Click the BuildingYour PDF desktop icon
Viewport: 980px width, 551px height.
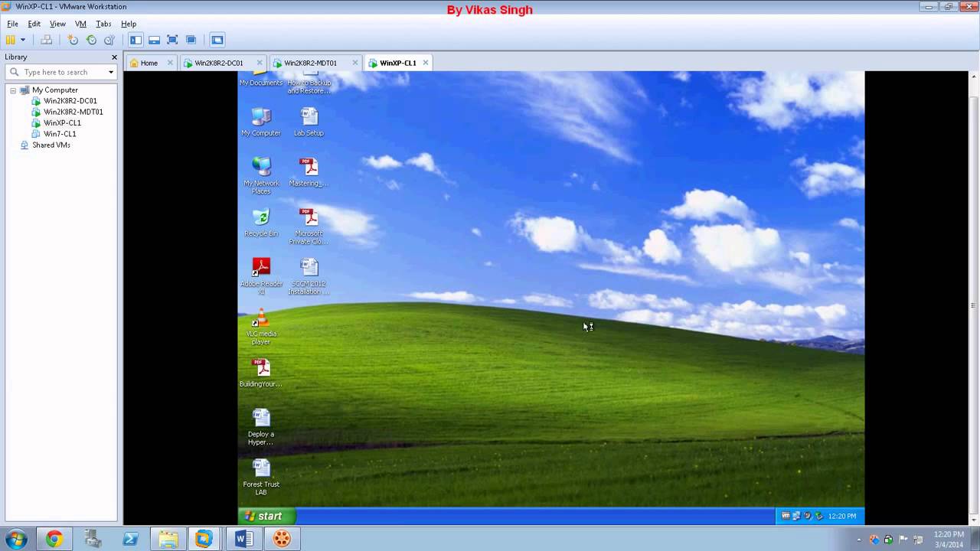point(261,373)
